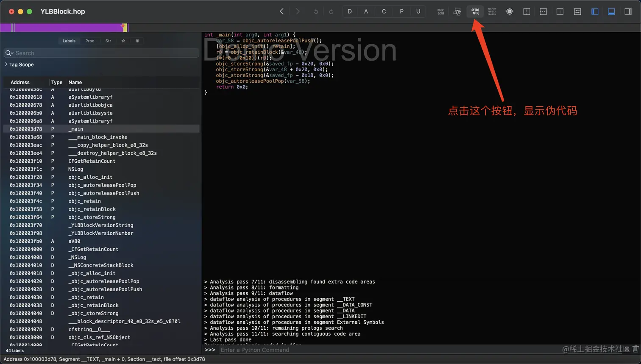Toggle the left sidebar panel
The image size is (641, 364).
tap(595, 11)
